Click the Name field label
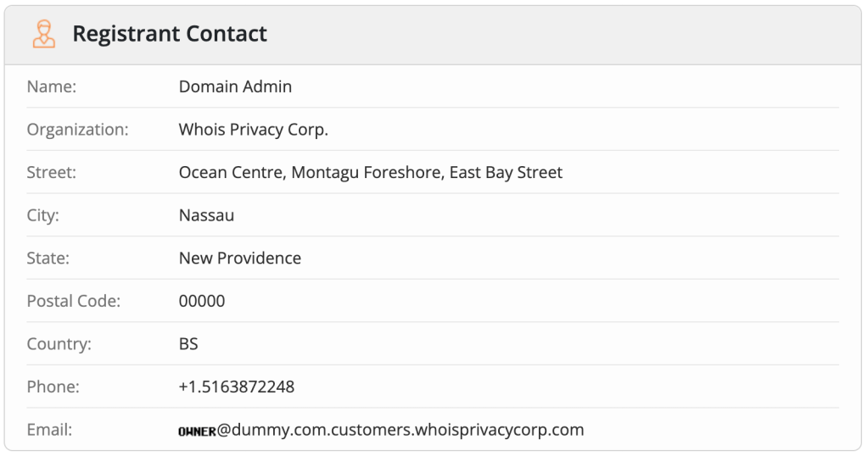868x456 pixels. 52,86
